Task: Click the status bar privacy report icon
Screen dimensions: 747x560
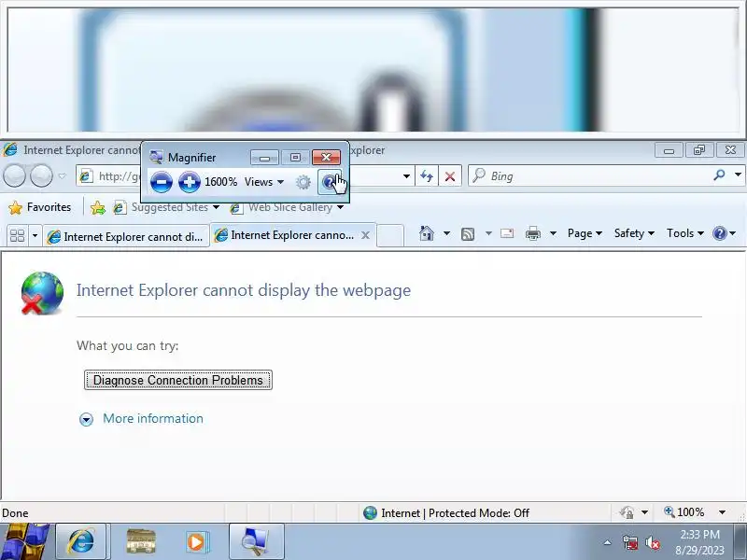Action: click(x=627, y=512)
